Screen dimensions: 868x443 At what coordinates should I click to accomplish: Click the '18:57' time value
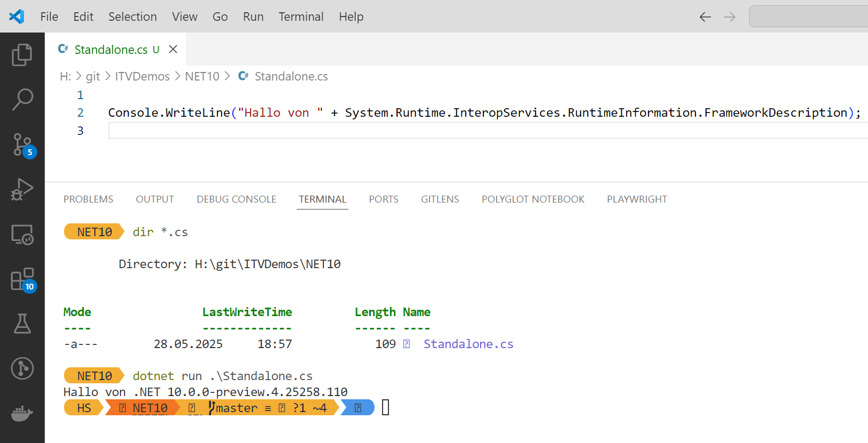click(275, 344)
